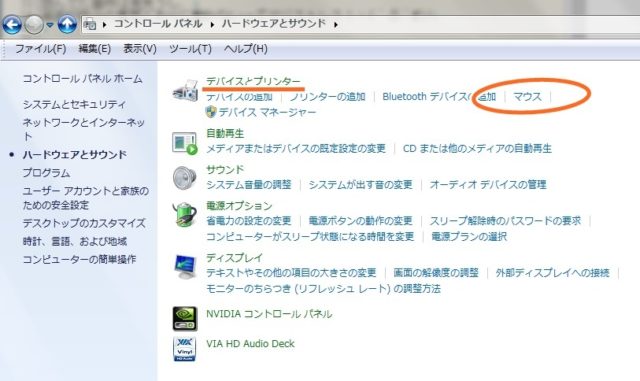Click the Sound speaker icon
The height and width of the screenshot is (381, 640).
click(x=184, y=178)
